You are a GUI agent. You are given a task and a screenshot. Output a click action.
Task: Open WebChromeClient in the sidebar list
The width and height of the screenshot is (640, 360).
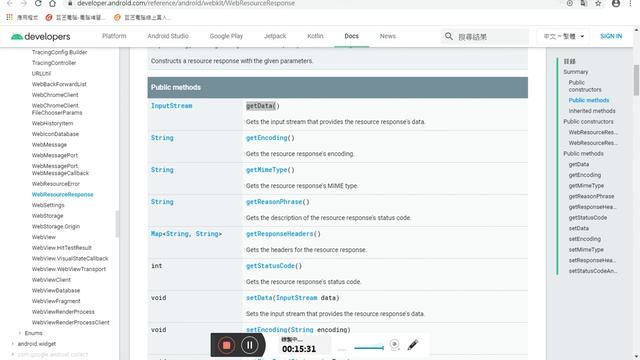click(x=55, y=95)
